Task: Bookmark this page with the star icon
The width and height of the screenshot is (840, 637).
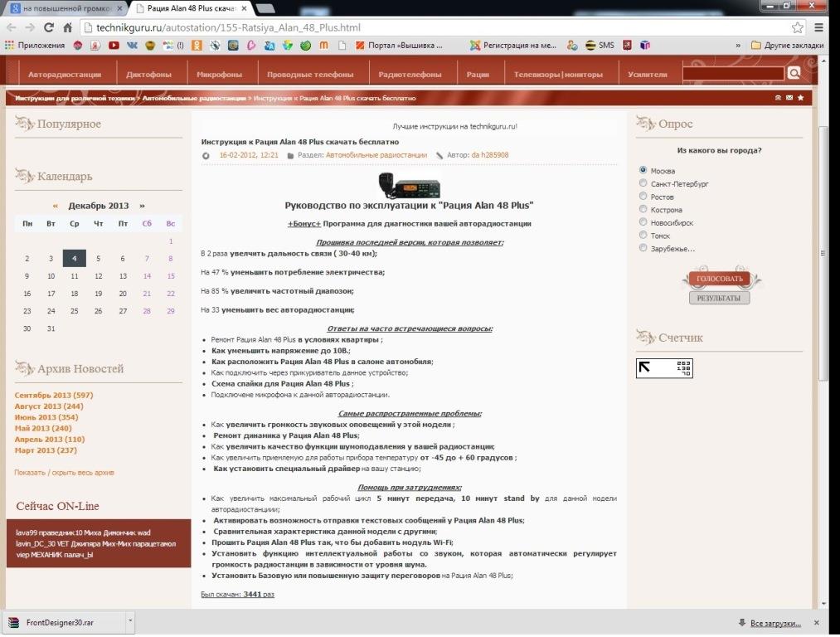Action: coord(798,27)
